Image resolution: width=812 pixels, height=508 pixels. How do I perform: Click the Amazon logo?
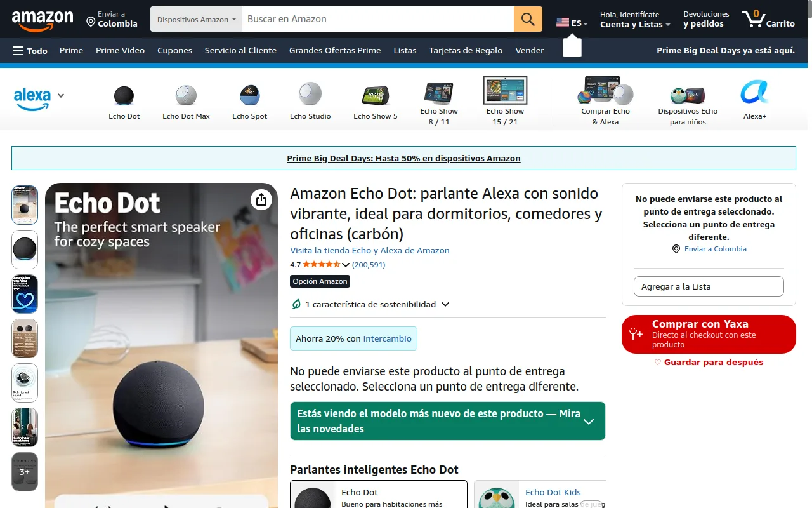click(x=43, y=20)
